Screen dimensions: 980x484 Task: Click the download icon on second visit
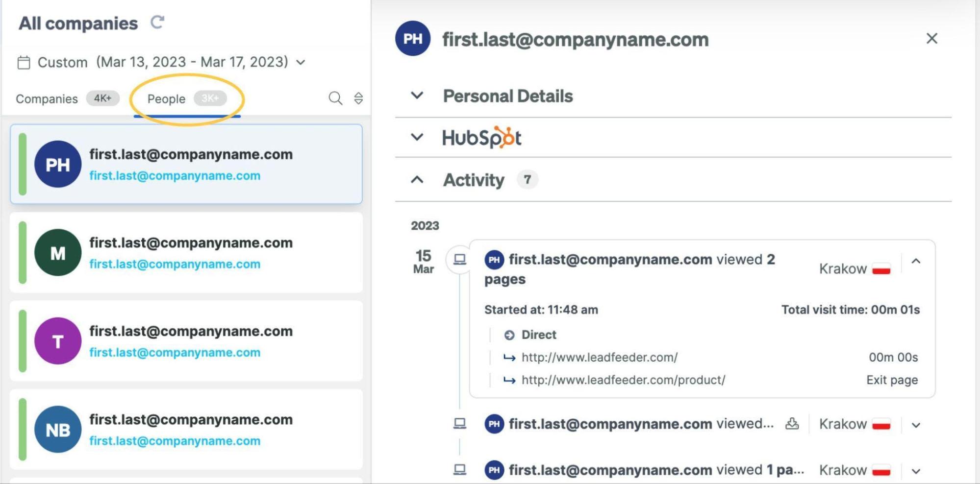[x=792, y=424]
